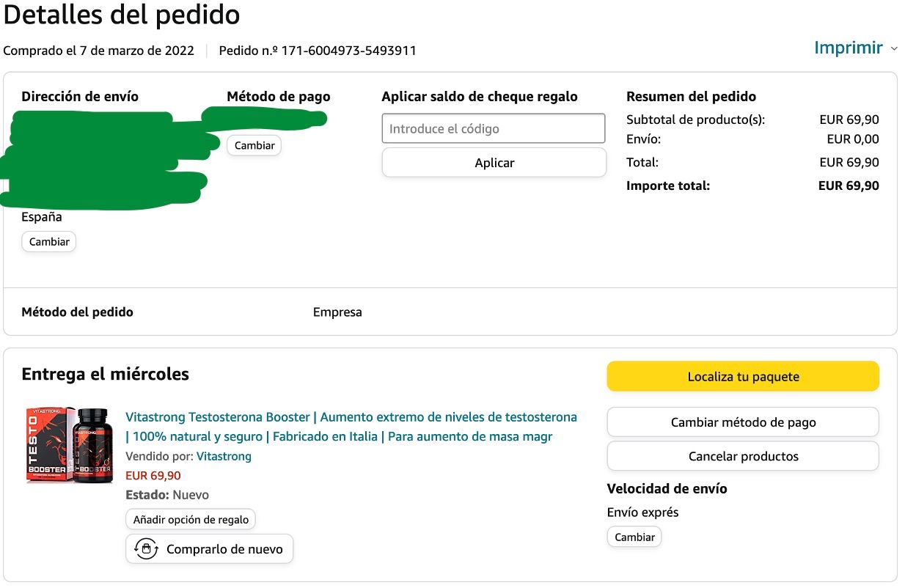Open the Imprimir print link
The image size is (905, 588).
click(848, 48)
